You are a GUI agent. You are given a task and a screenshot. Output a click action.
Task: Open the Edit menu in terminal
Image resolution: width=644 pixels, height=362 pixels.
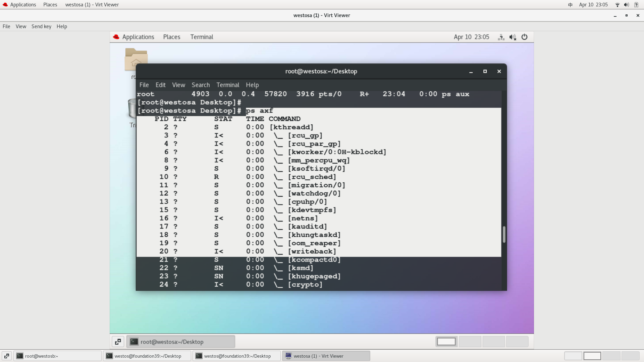click(x=160, y=85)
